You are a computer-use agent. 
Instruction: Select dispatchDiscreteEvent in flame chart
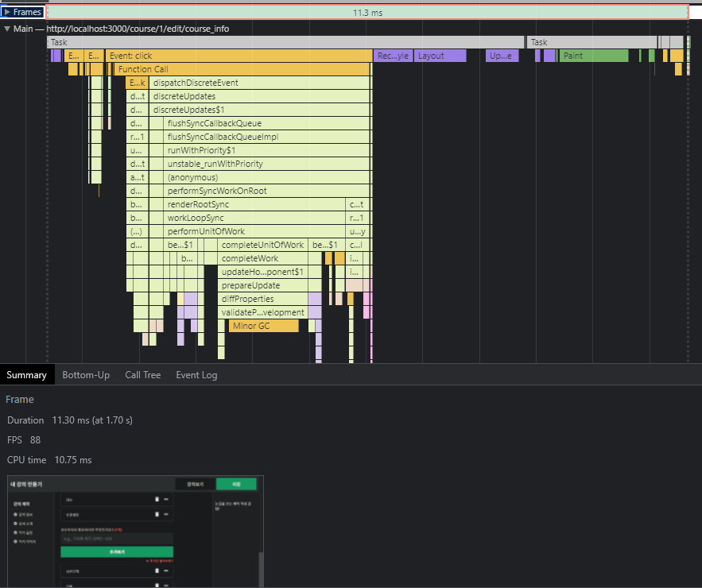[x=260, y=83]
